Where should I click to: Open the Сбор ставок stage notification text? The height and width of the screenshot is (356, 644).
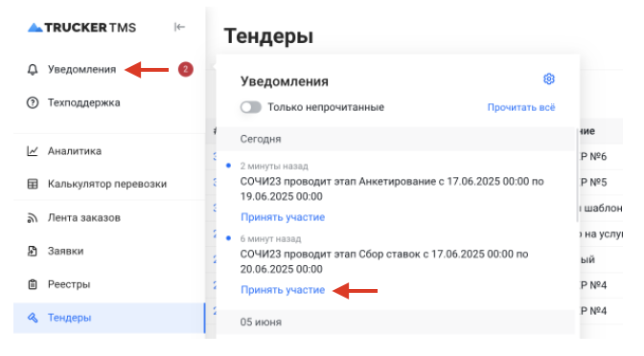tap(384, 261)
